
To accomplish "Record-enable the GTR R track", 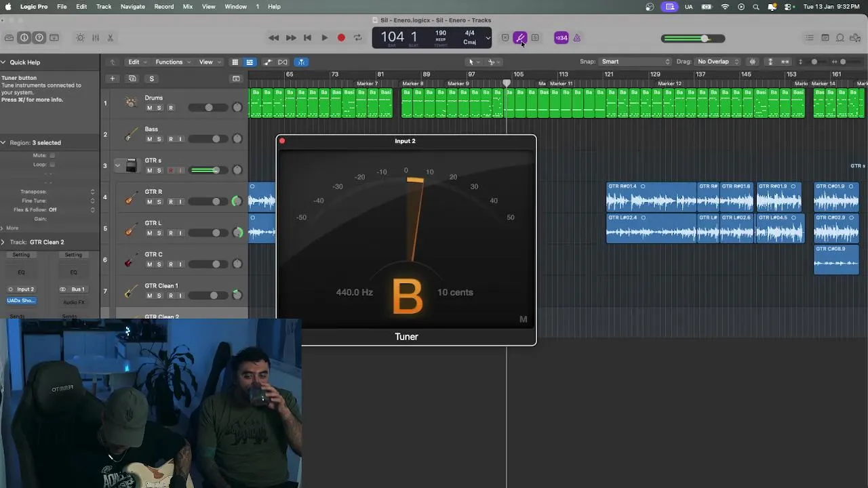I will pyautogui.click(x=171, y=201).
